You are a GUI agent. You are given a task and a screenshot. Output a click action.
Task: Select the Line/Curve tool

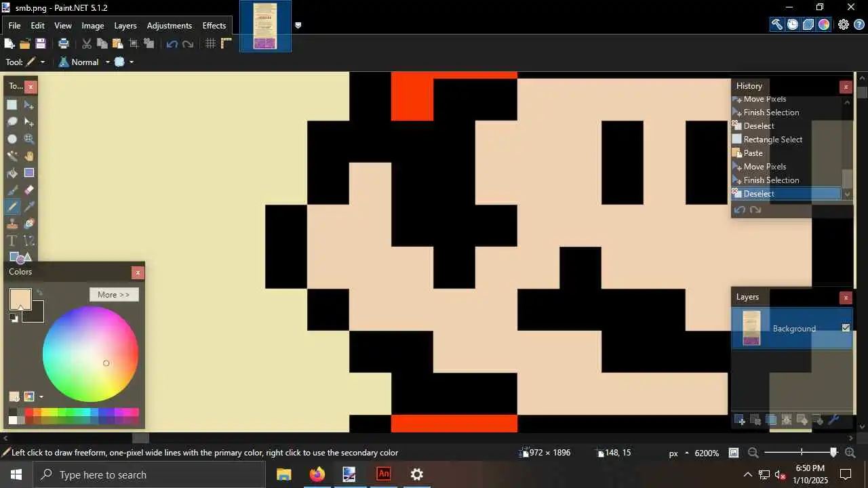[x=29, y=241]
